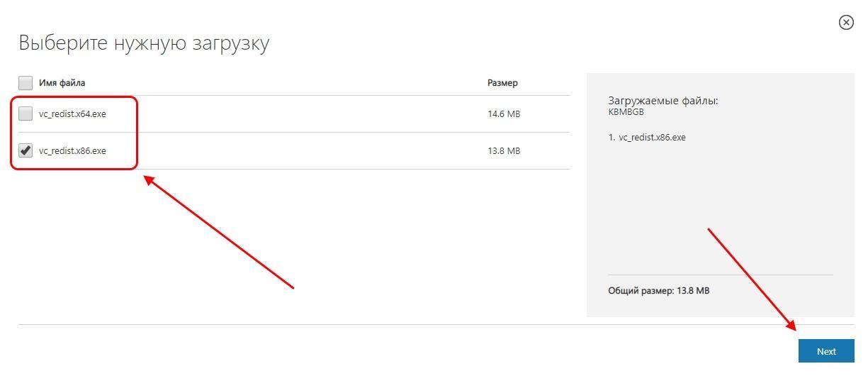Screen dimensions: 868x376
Task: Check the vc_redist.x64.exe checkbox
Action: point(26,114)
